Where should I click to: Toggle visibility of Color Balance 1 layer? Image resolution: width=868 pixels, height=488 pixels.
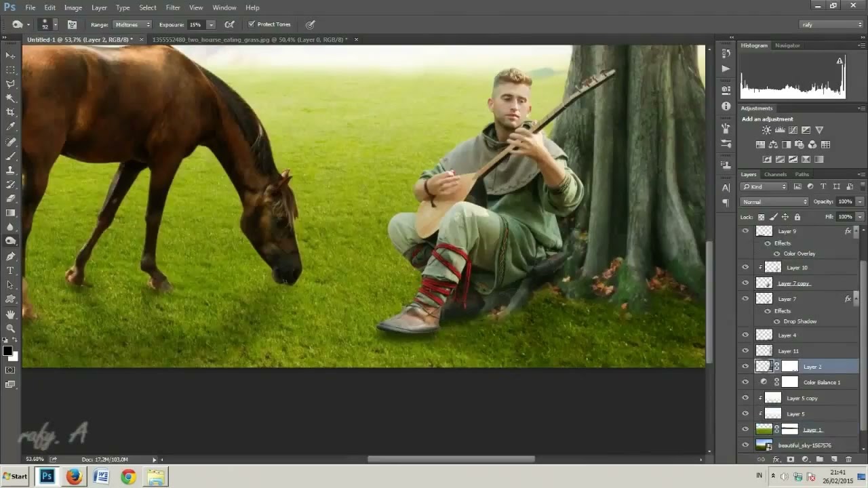[745, 382]
